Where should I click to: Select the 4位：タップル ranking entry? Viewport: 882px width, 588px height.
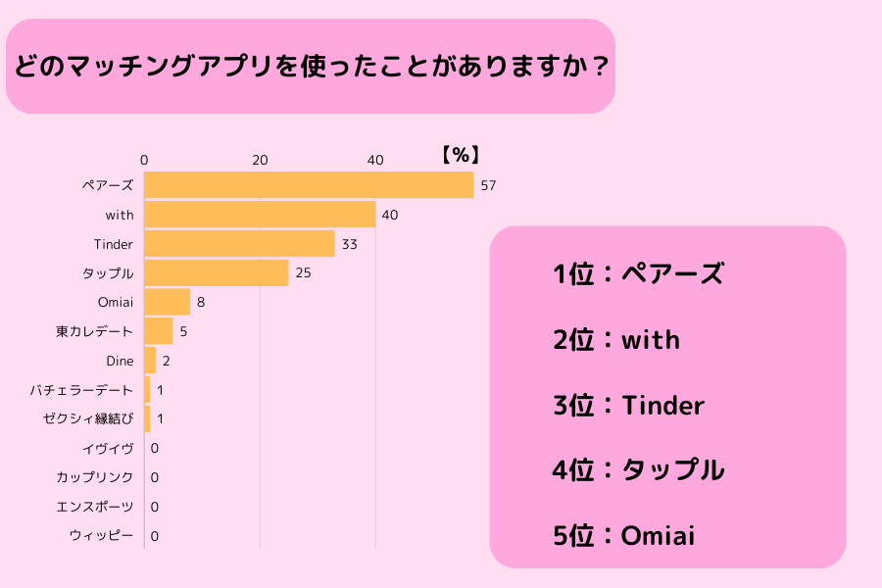pos(638,470)
